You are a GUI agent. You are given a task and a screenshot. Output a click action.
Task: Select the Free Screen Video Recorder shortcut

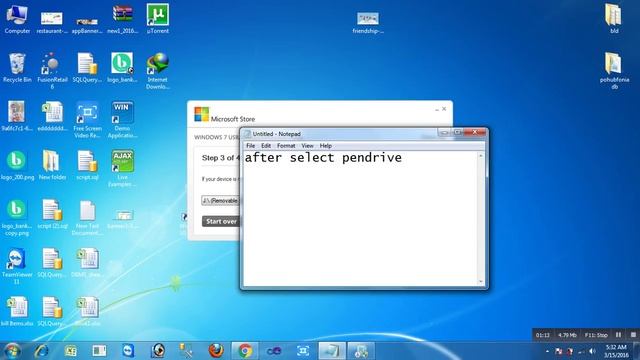click(x=87, y=120)
